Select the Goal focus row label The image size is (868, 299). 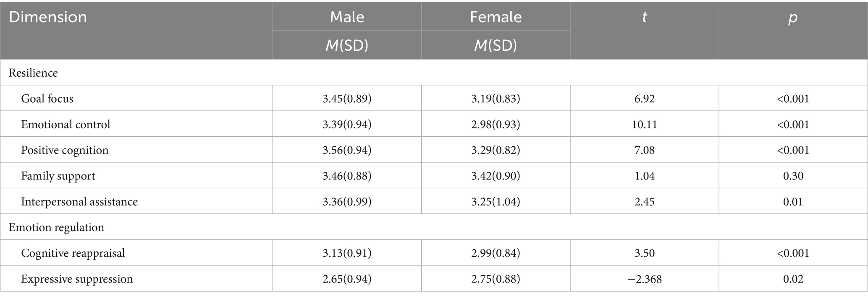coord(47,99)
